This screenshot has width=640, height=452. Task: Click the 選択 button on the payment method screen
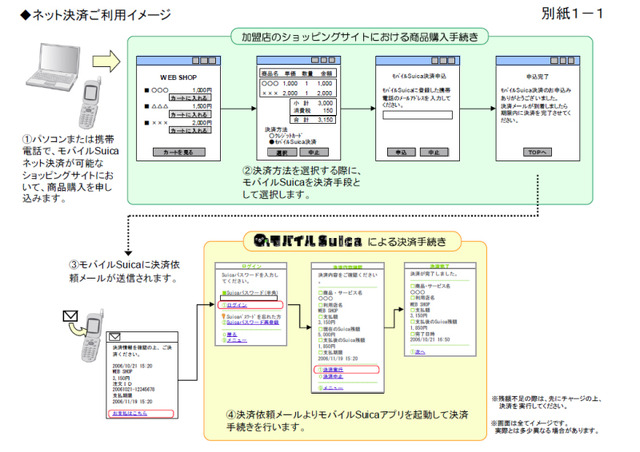(x=282, y=152)
